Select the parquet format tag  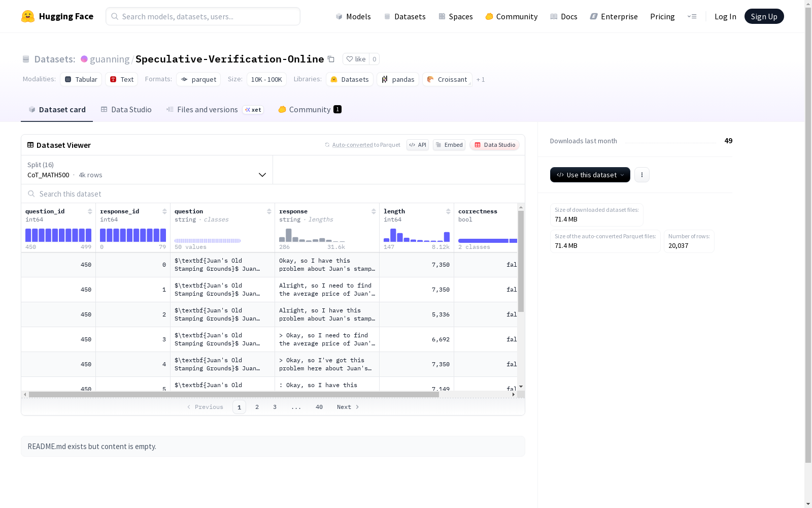[x=198, y=79]
